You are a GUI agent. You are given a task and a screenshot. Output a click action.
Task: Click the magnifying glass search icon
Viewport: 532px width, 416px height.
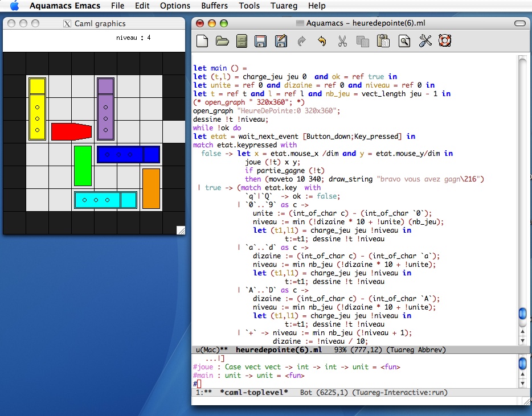[404, 41]
